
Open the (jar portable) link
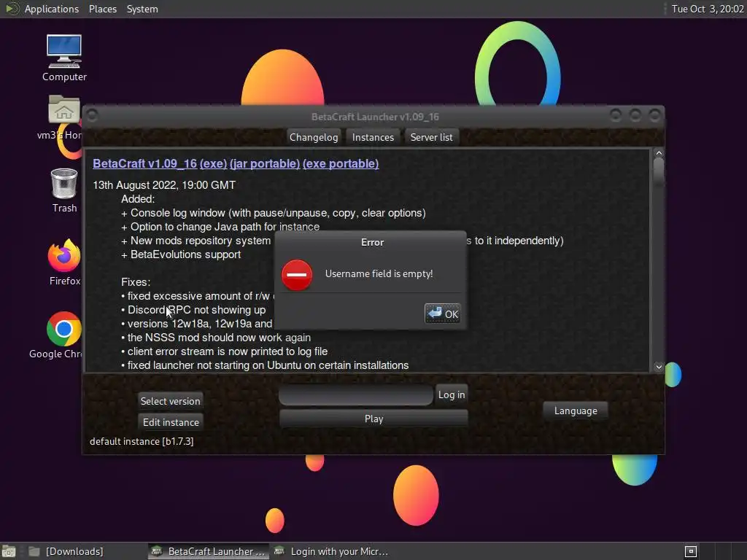click(265, 163)
